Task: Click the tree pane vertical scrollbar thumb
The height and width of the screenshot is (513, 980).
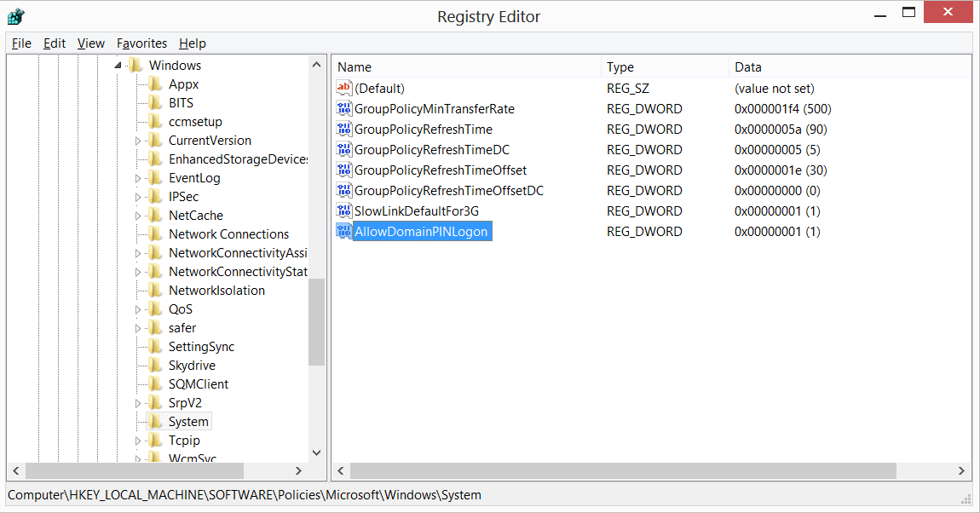Action: (316, 322)
